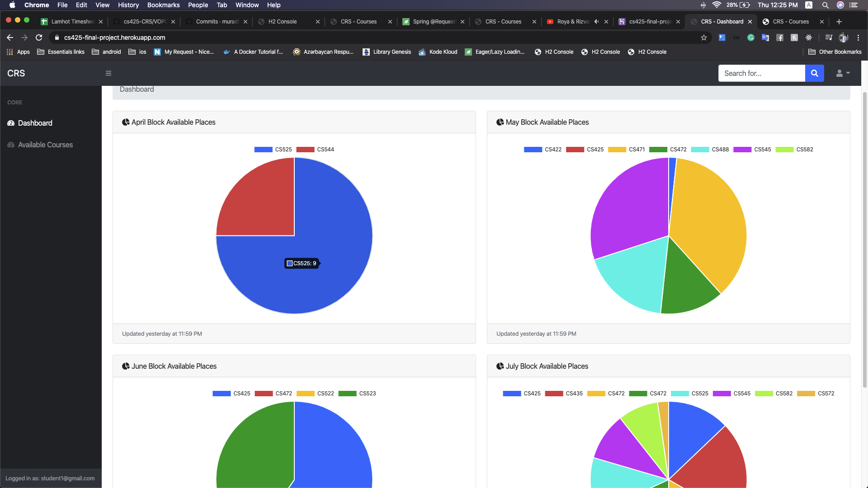Click into the Search for input field

[761, 73]
